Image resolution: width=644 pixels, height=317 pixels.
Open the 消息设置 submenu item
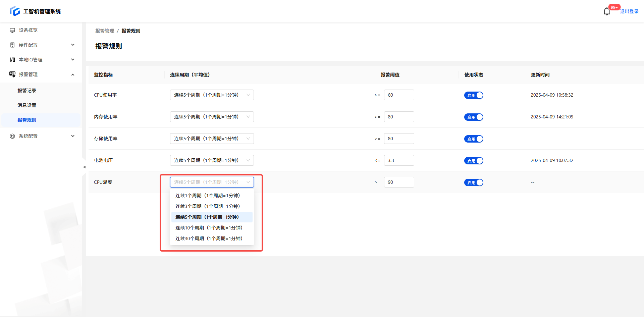(x=27, y=105)
